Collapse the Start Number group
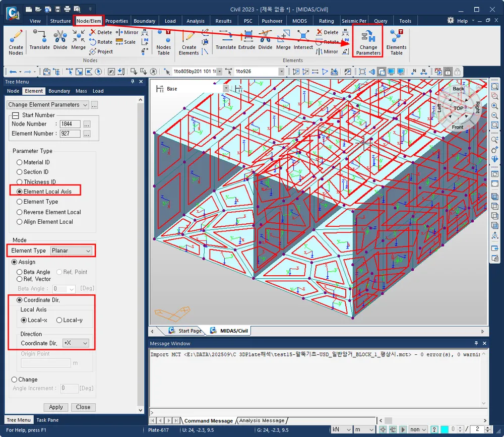The width and height of the screenshot is (504, 437). (16, 115)
